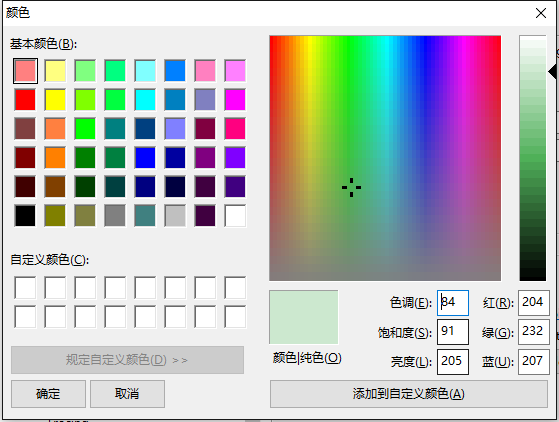Screen dimensions: 559x422
Task: Select the light orange swatch in third row
Action: pos(55,129)
